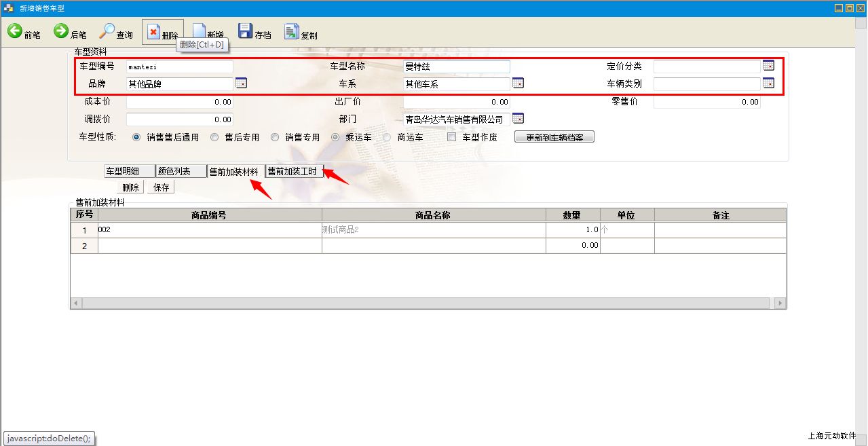Open the 查询 search magnifier icon
Image resolution: width=868 pixels, height=446 pixels.
(107, 31)
